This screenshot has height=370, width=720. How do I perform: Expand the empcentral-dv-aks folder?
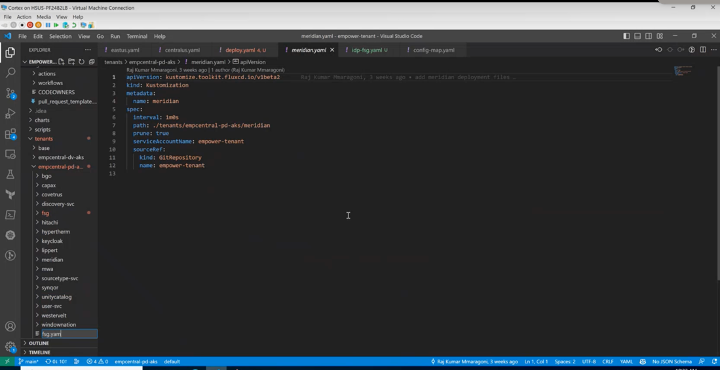(x=60, y=157)
